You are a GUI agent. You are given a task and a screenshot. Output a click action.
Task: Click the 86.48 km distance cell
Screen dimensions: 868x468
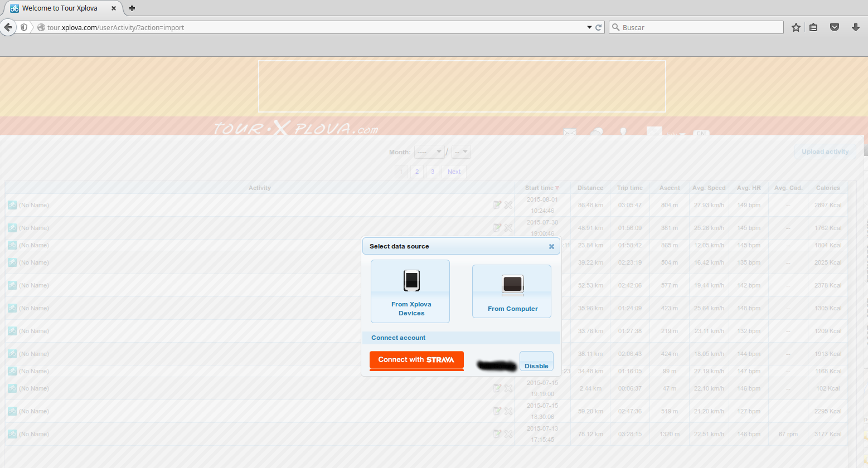click(x=590, y=205)
